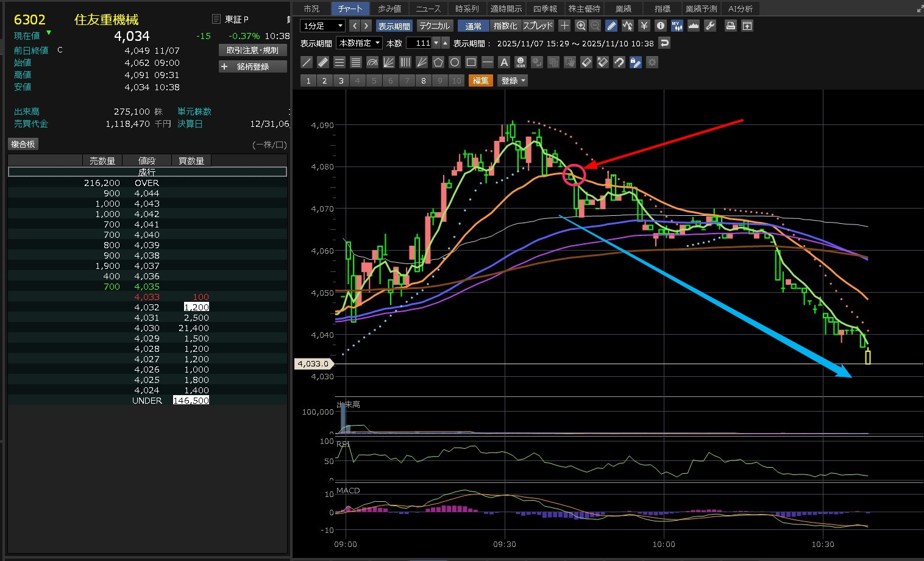Select the trend line drawing tool
924x561 pixels.
tap(307, 62)
